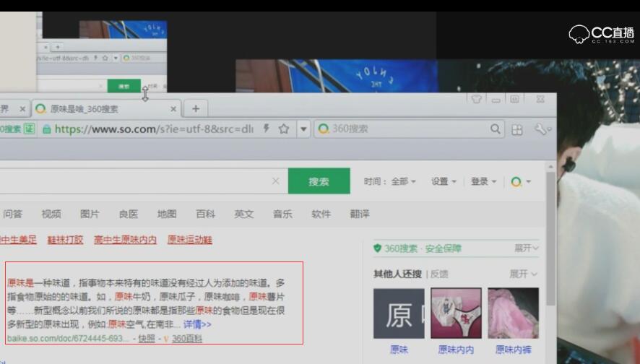Open the 原味内内 thumbnail image

pyautogui.click(x=456, y=313)
